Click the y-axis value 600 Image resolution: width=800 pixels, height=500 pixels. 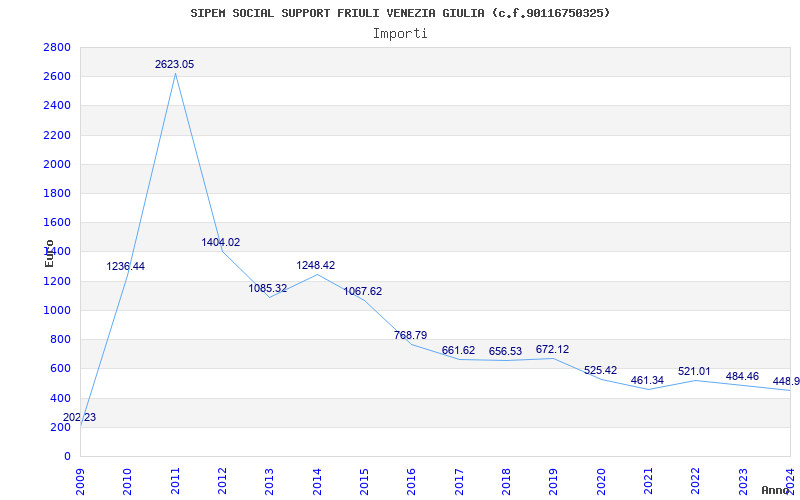[60, 368]
